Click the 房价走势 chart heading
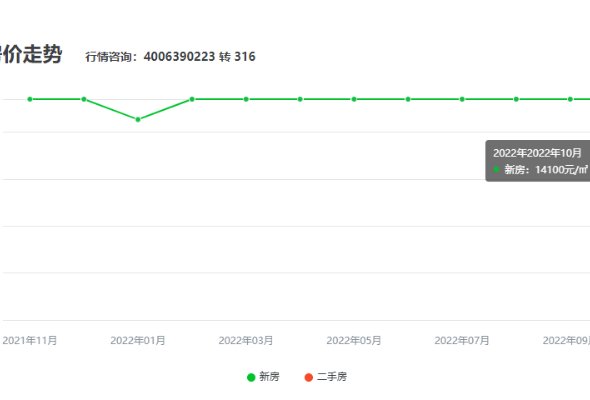The height and width of the screenshot is (400, 590). 31,54
